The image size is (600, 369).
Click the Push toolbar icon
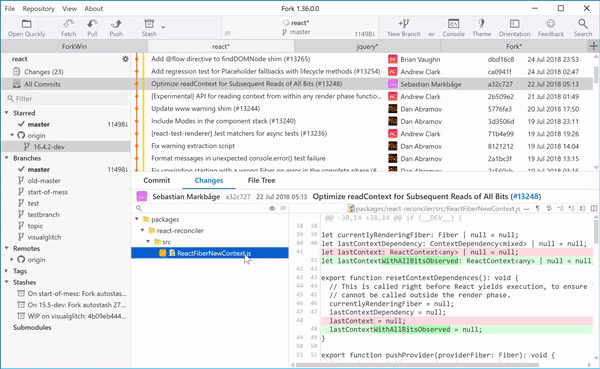click(x=116, y=28)
